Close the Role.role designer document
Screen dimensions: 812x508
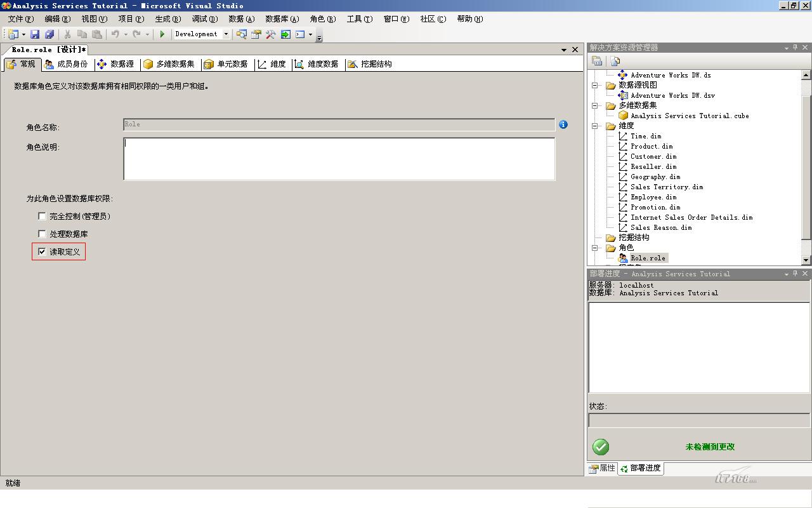[x=575, y=50]
